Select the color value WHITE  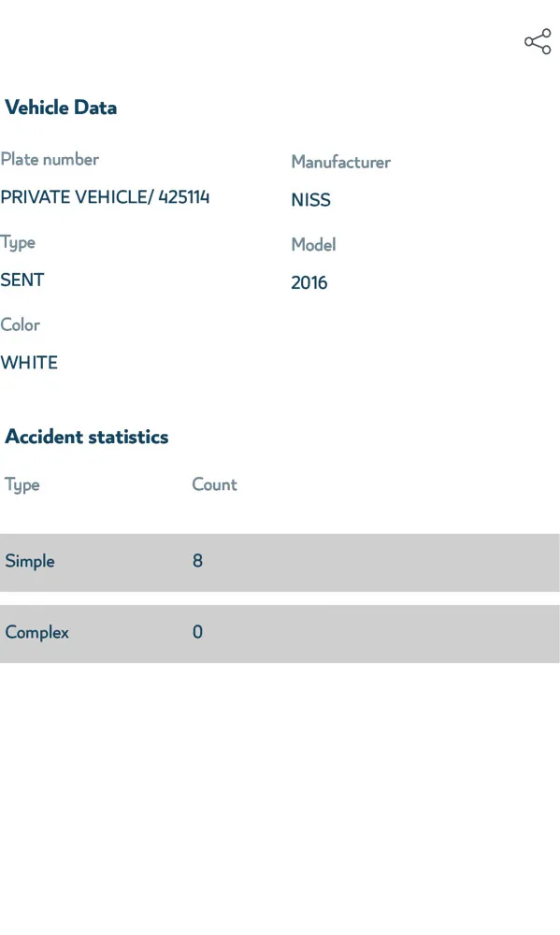(x=29, y=363)
